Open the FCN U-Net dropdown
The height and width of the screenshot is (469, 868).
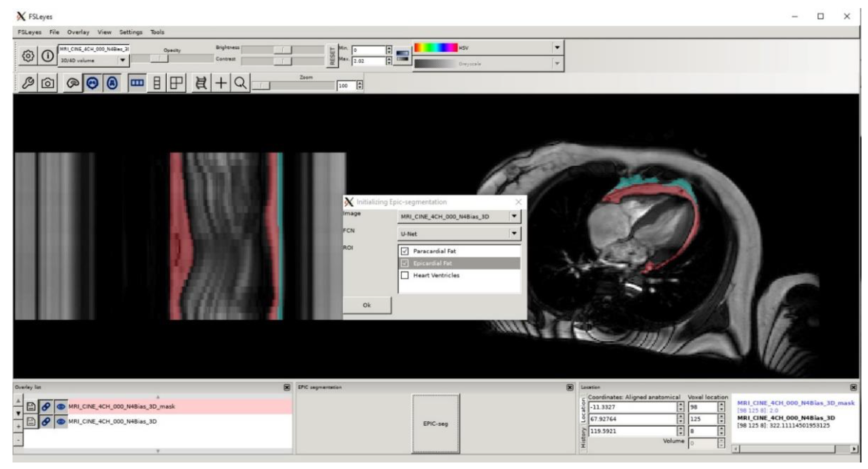[x=459, y=234]
